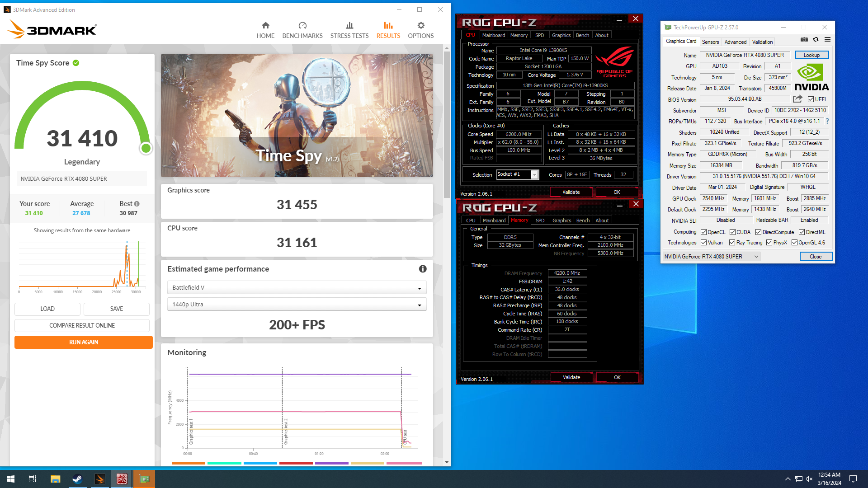Viewport: 868px width, 488px height.
Task: Toggle the Ray Tracing checkbox
Action: coord(732,243)
